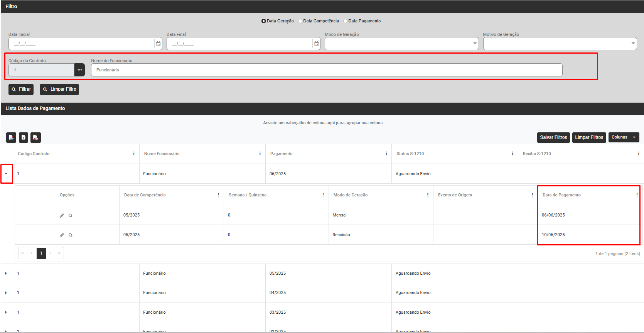Viewport: 644px width, 333px height.
Task: Open the Data Inicial calendar picker
Action: tap(158, 44)
